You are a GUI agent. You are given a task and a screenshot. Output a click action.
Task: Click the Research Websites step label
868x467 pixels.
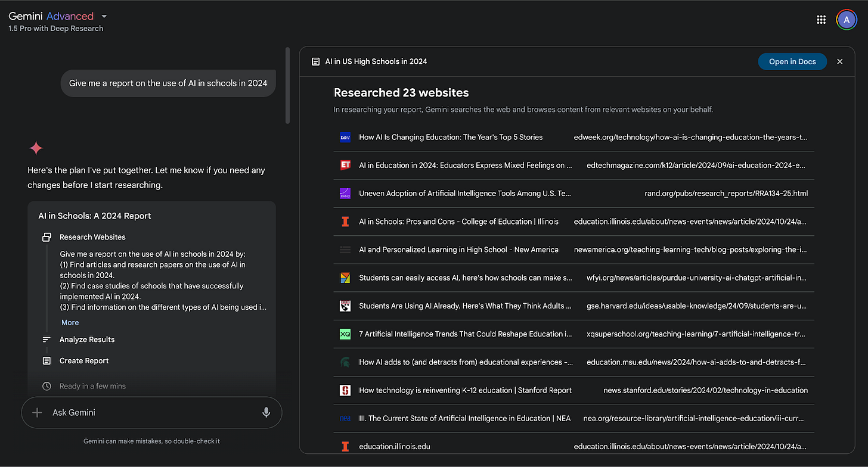pos(92,237)
